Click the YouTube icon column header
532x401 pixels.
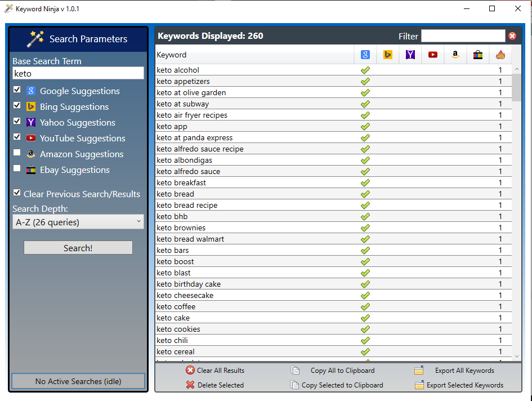pyautogui.click(x=432, y=54)
